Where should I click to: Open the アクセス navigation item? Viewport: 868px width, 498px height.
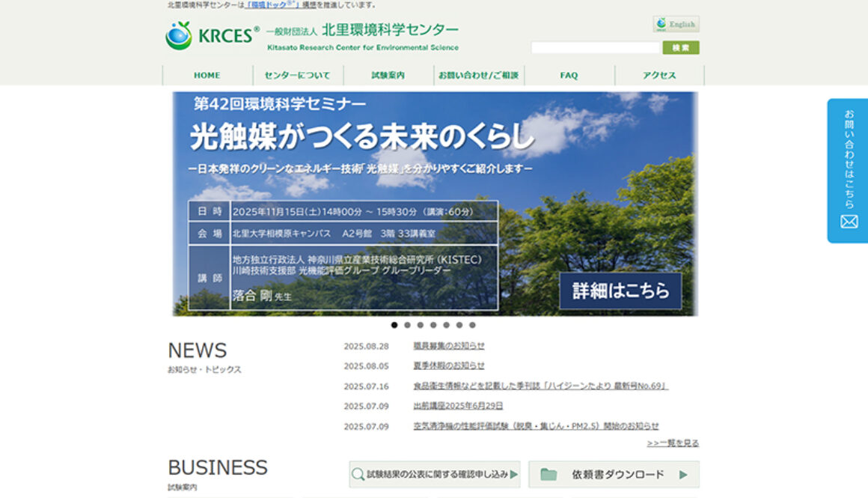pos(659,76)
